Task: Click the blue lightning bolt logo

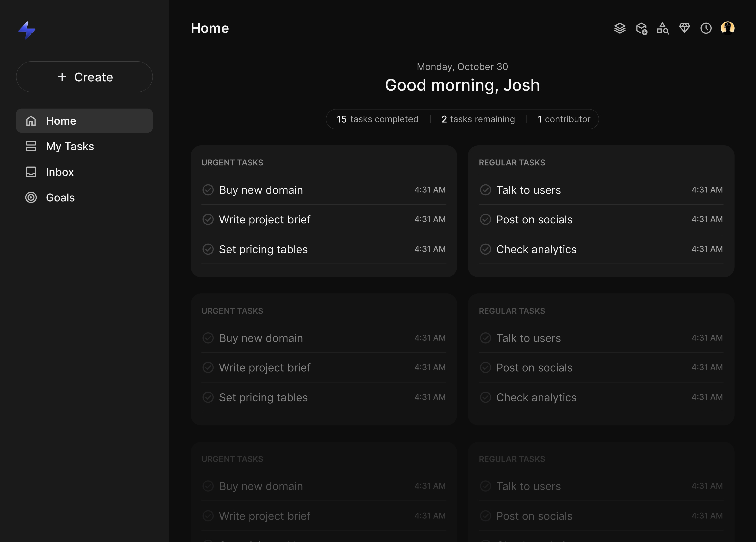Action: click(27, 30)
